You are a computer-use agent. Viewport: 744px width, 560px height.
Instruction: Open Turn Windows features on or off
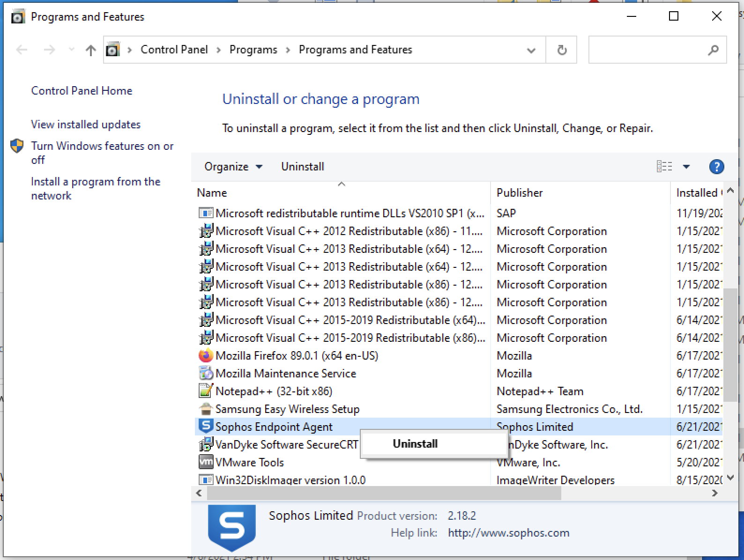102,153
